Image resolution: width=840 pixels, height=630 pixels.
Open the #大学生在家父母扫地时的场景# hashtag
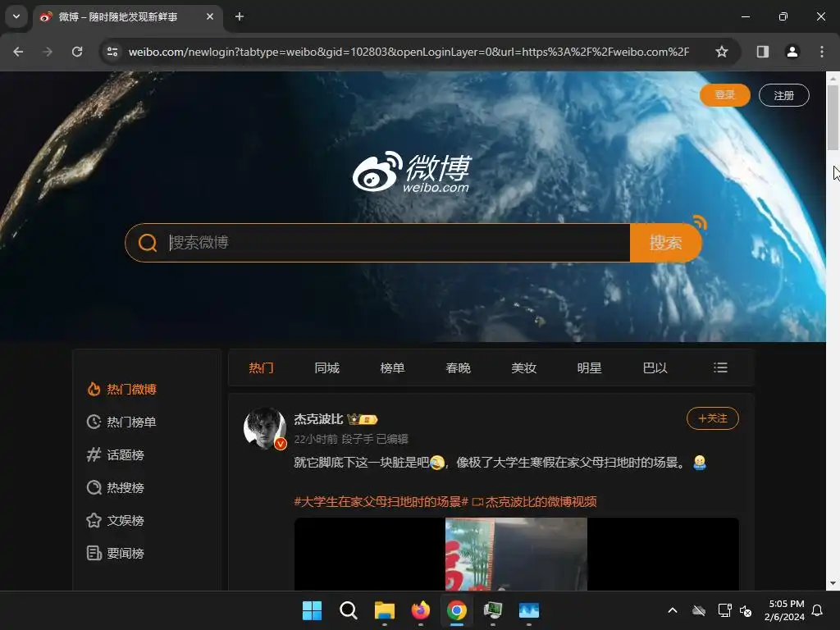[x=381, y=502]
